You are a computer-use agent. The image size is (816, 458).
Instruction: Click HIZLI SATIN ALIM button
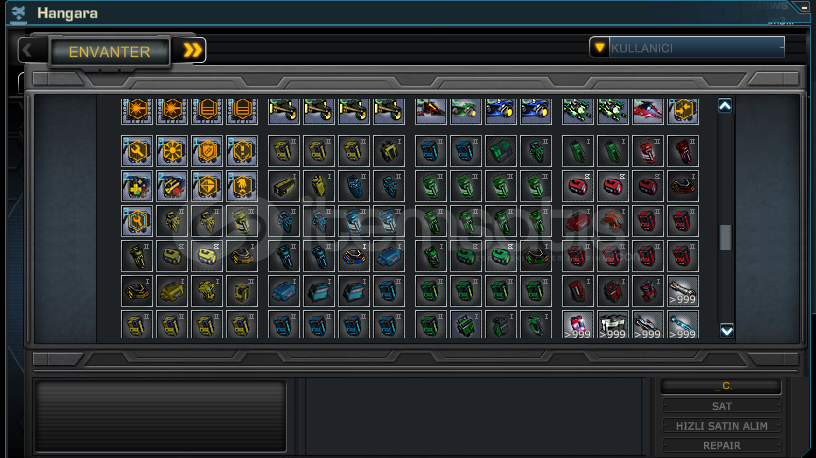(721, 426)
